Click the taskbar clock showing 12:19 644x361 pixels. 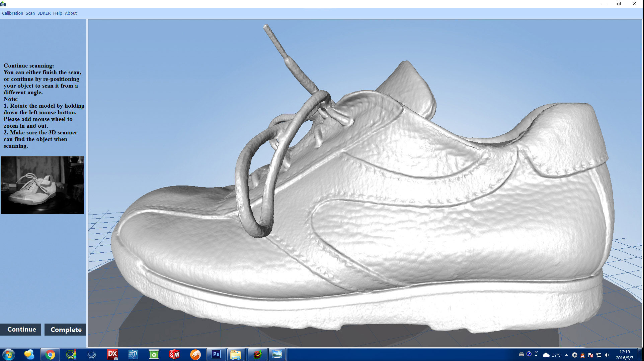pos(625,355)
